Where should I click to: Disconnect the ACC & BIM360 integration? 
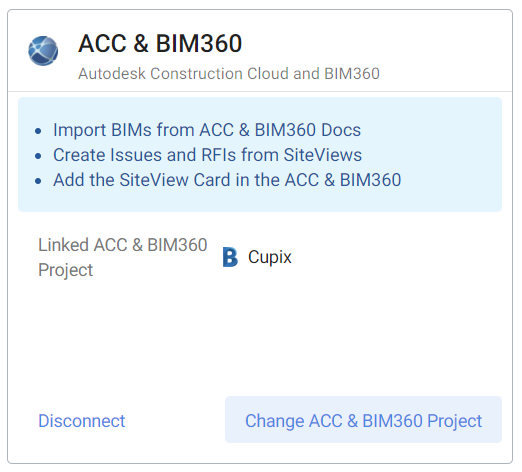[x=82, y=421]
